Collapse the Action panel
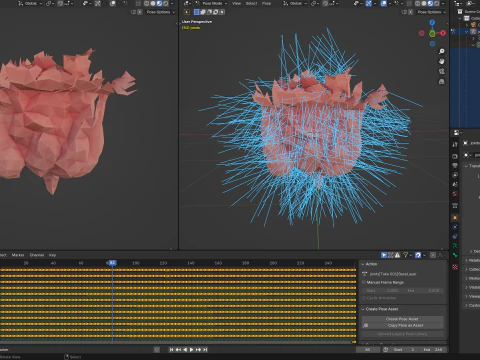 coord(363,264)
